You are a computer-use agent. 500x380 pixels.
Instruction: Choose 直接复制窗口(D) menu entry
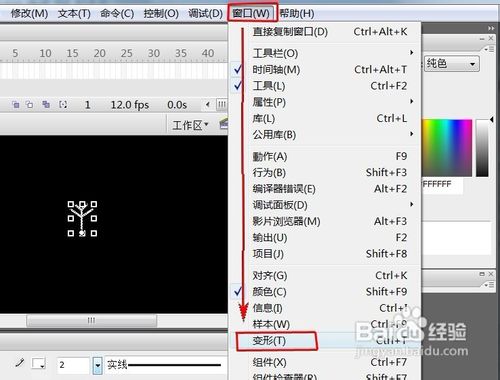pyautogui.click(x=325, y=32)
